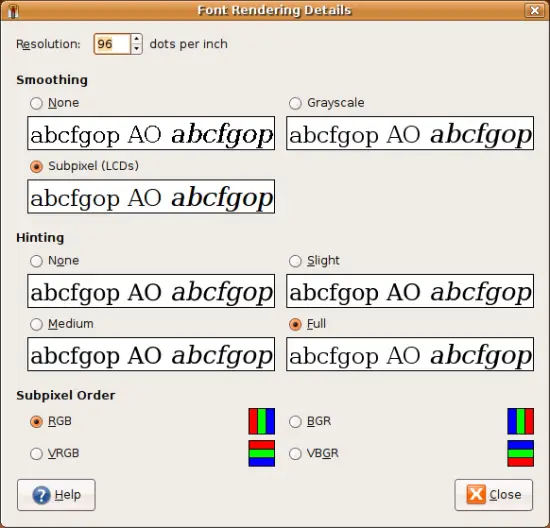The image size is (550, 528).
Task: Click the VBGR horizontal stripes icon
Action: pos(521,453)
